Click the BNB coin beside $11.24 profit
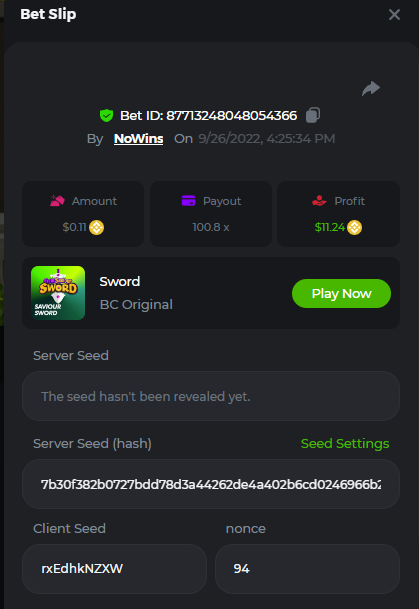Viewport: 419px width, 609px height. [354, 227]
